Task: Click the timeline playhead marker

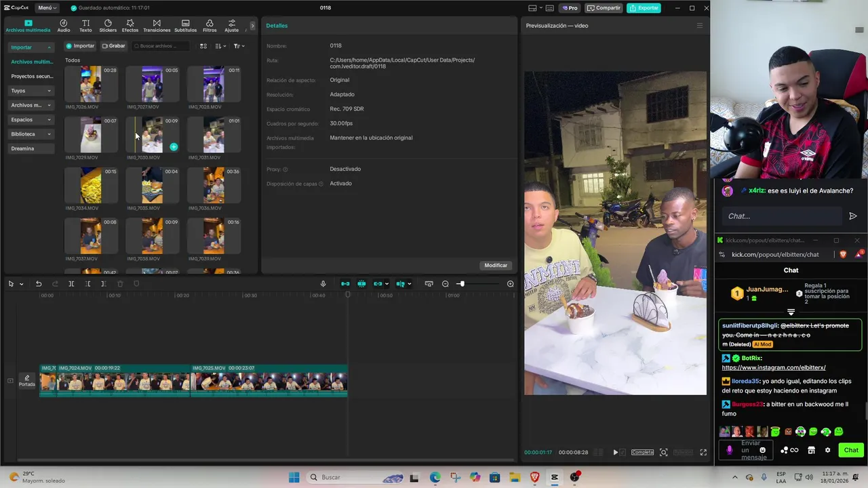Action: click(x=348, y=295)
